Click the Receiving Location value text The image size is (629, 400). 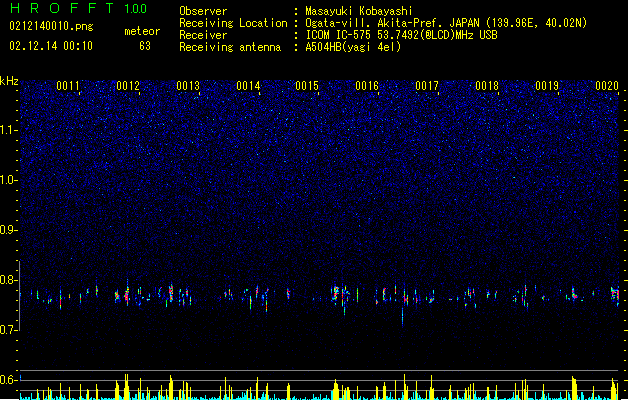coord(446,23)
